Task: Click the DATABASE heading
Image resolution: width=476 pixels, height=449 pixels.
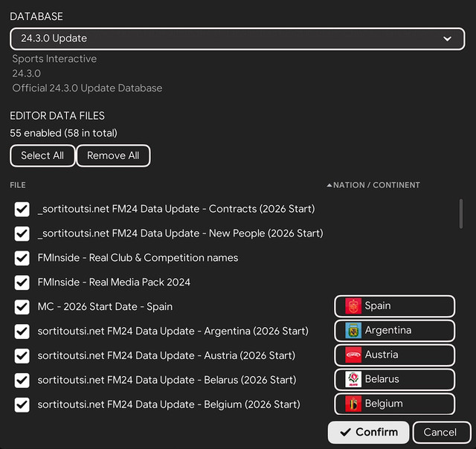Action: (36, 16)
